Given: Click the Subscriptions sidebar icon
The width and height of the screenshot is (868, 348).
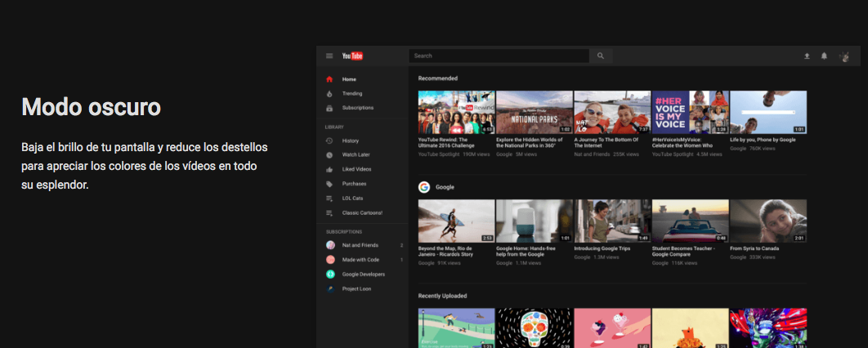Looking at the screenshot, I should click(x=329, y=108).
